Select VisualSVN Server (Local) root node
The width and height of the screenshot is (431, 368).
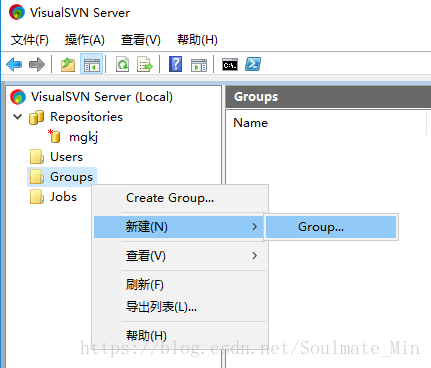[102, 97]
